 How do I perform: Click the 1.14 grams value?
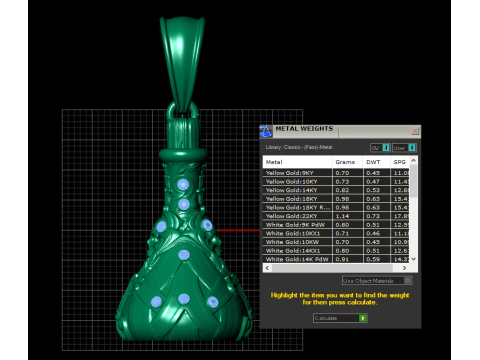coord(342,216)
